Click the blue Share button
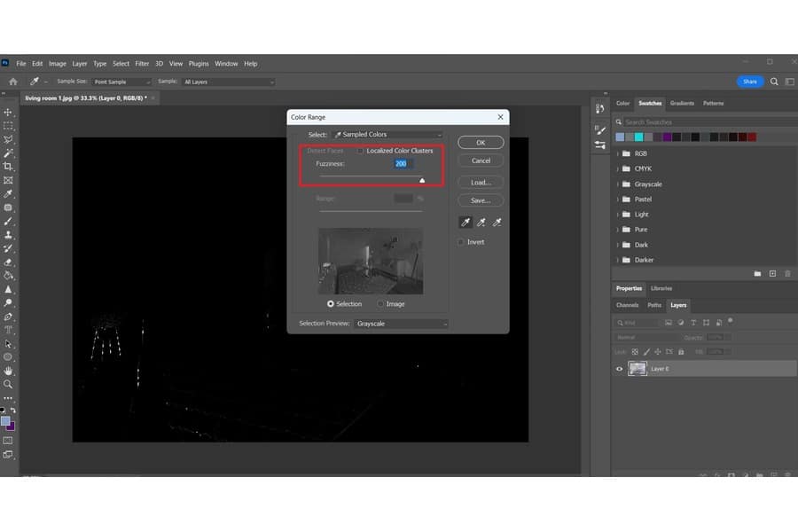 (x=750, y=82)
